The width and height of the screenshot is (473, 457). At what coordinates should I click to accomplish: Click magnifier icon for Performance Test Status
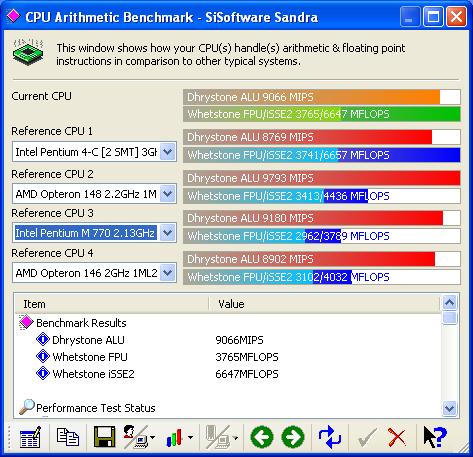(x=26, y=407)
